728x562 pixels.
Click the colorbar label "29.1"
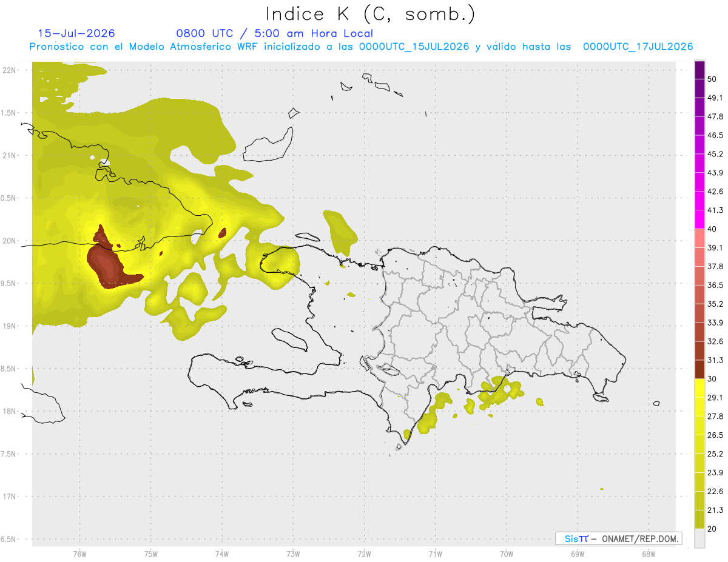716,398
